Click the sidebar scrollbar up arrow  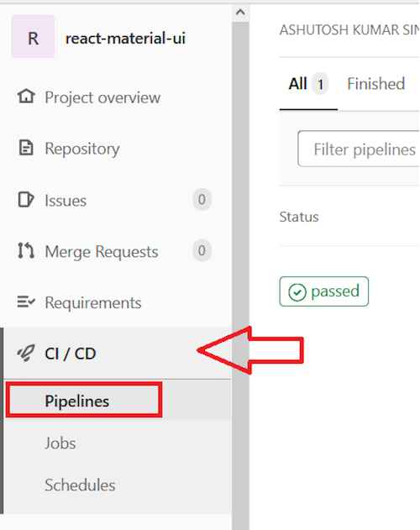(240, 13)
